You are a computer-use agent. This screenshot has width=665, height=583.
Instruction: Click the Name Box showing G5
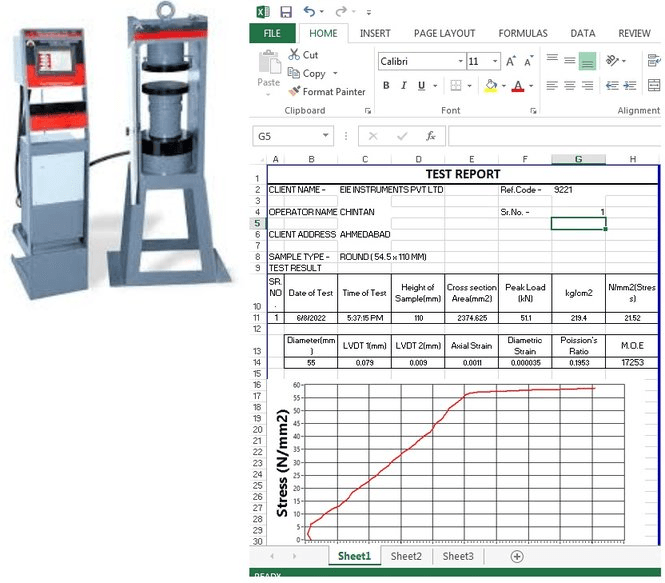pyautogui.click(x=287, y=136)
